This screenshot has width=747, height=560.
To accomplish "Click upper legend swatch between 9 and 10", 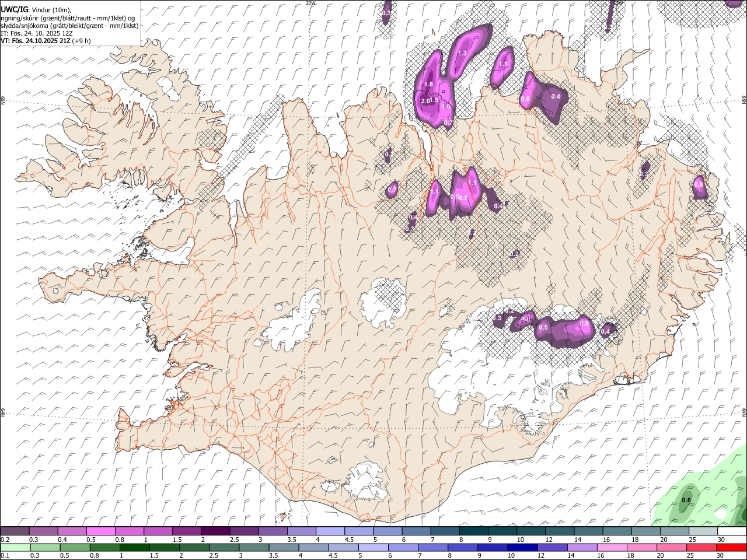I will 502,531.
